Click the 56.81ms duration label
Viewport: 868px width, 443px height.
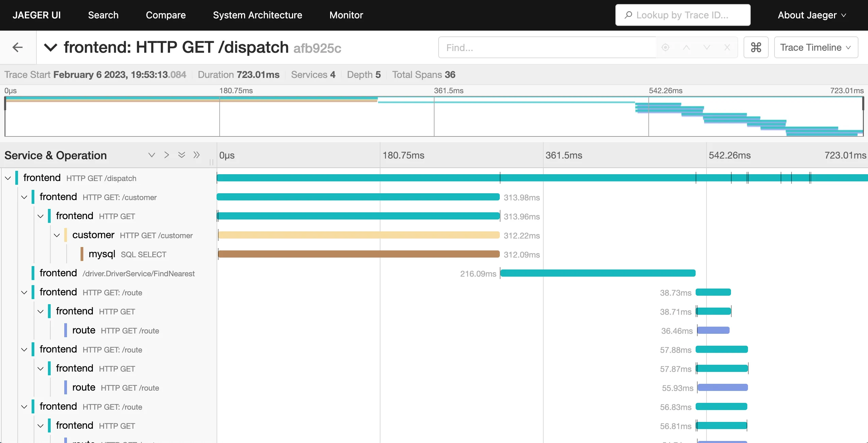[x=676, y=426]
